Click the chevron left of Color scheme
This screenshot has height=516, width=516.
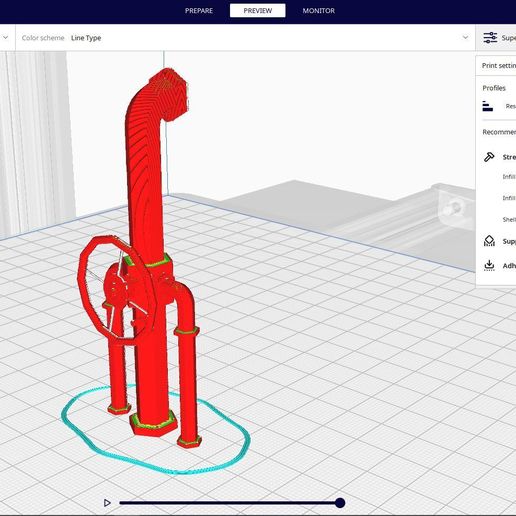[6, 38]
